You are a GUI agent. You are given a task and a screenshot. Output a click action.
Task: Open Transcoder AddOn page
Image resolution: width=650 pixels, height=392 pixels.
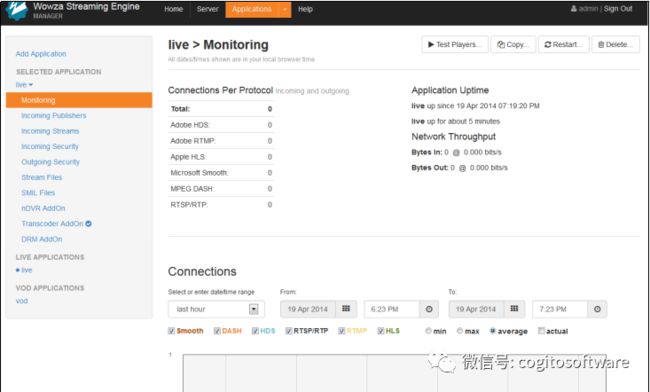click(52, 223)
